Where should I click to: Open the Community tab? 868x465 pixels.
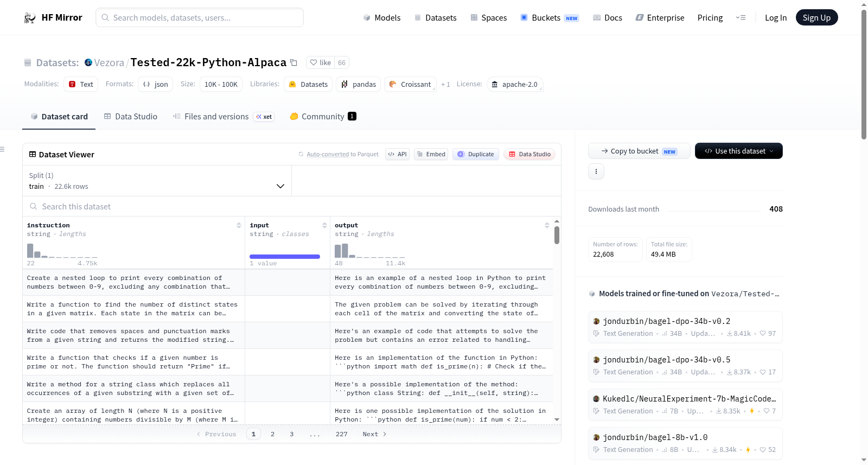(x=323, y=117)
